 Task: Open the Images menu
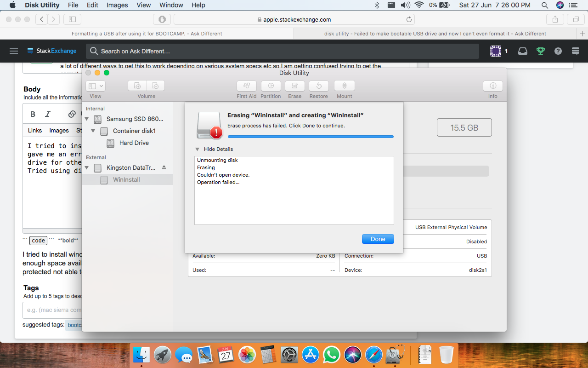[x=117, y=5]
